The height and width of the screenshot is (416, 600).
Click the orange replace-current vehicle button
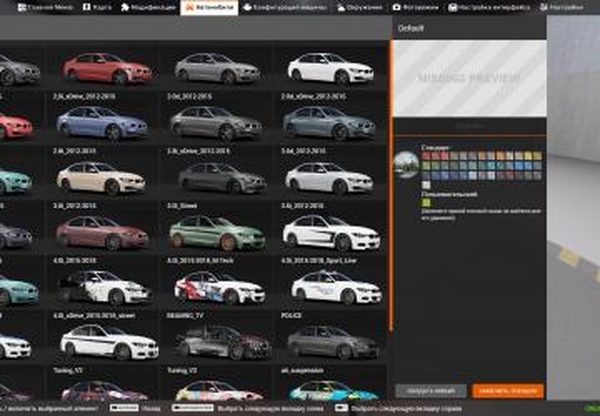point(508,391)
